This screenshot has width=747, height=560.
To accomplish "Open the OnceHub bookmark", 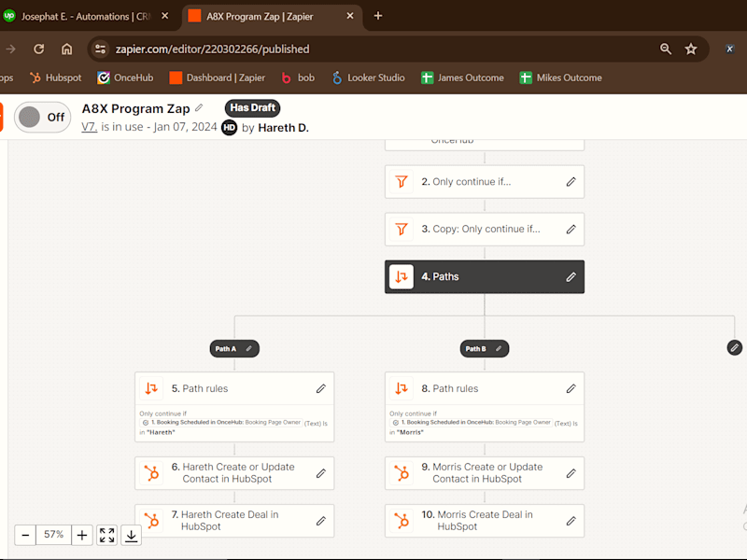I will click(x=125, y=77).
